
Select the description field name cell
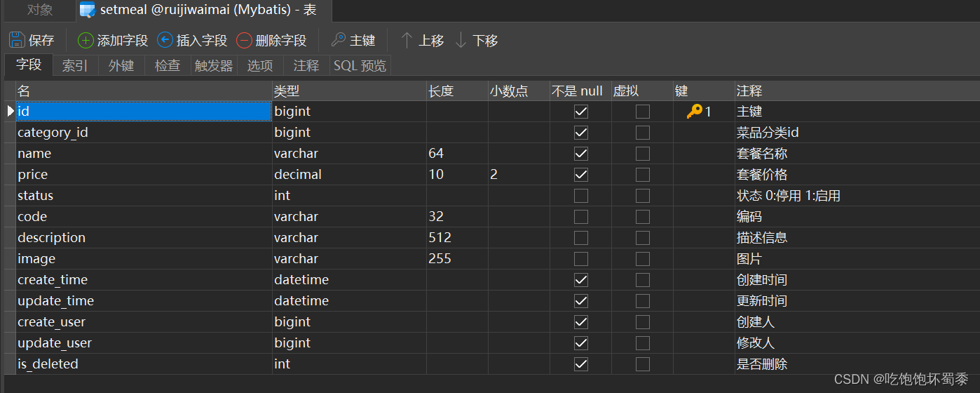(144, 238)
